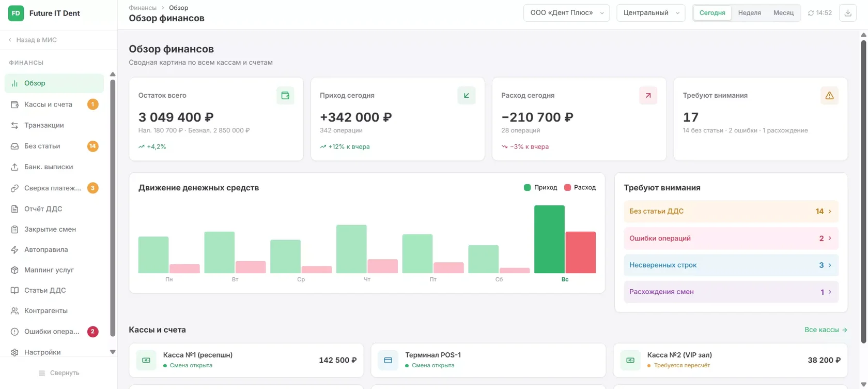Open the ООО «Дент Плюс» dropdown
Image resolution: width=868 pixels, height=389 pixels.
[x=567, y=13]
